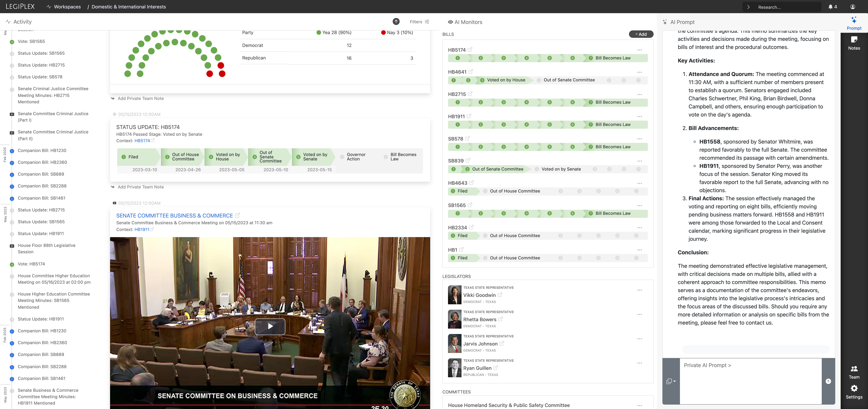868x409 pixels.
Task: Open options for House Homeland Security committee
Action: 639,405
